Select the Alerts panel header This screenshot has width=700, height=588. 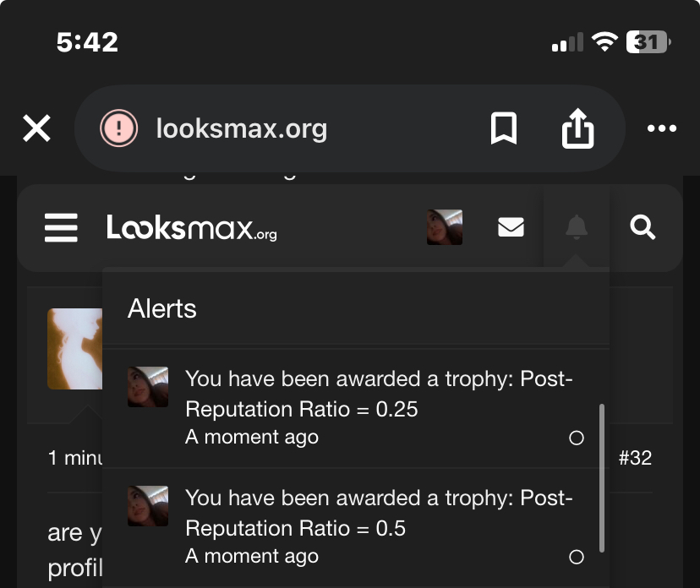pyautogui.click(x=162, y=308)
